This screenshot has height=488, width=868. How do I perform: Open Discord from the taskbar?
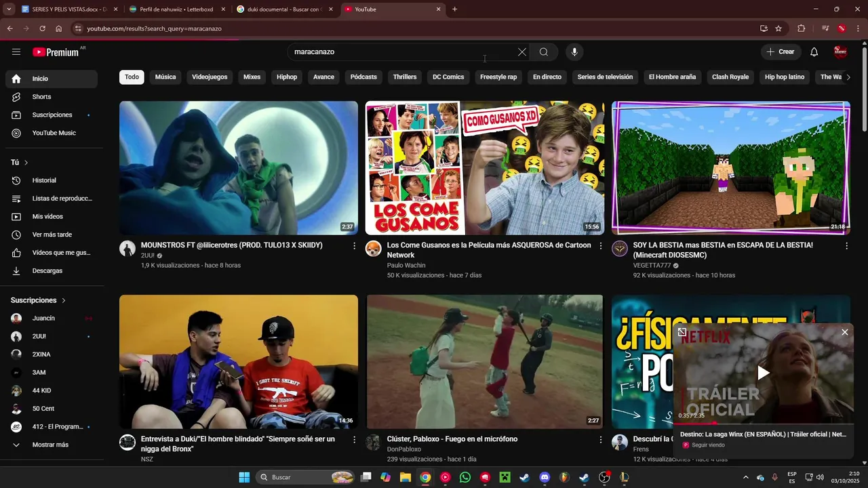[x=545, y=477]
